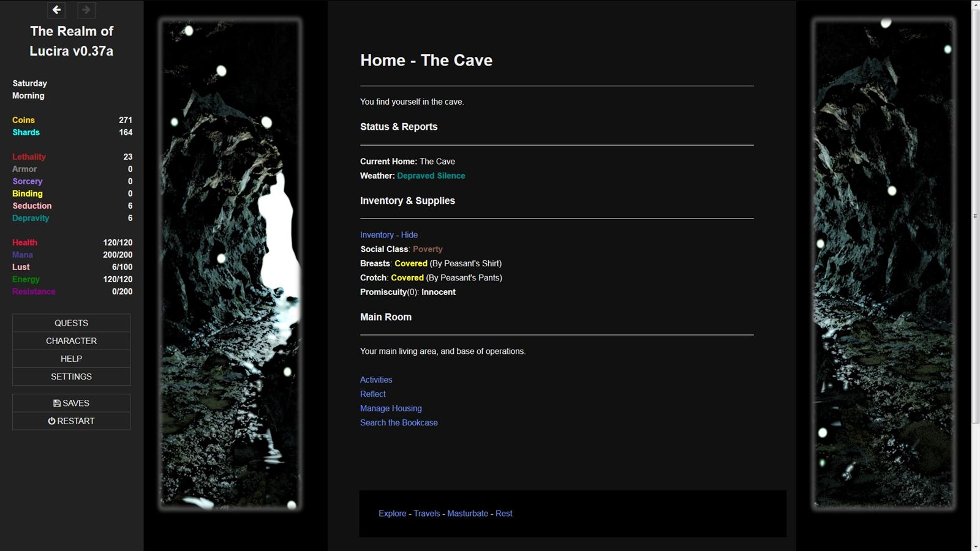980x551 pixels.
Task: Open Travels from the bottom navigation
Action: 426,513
